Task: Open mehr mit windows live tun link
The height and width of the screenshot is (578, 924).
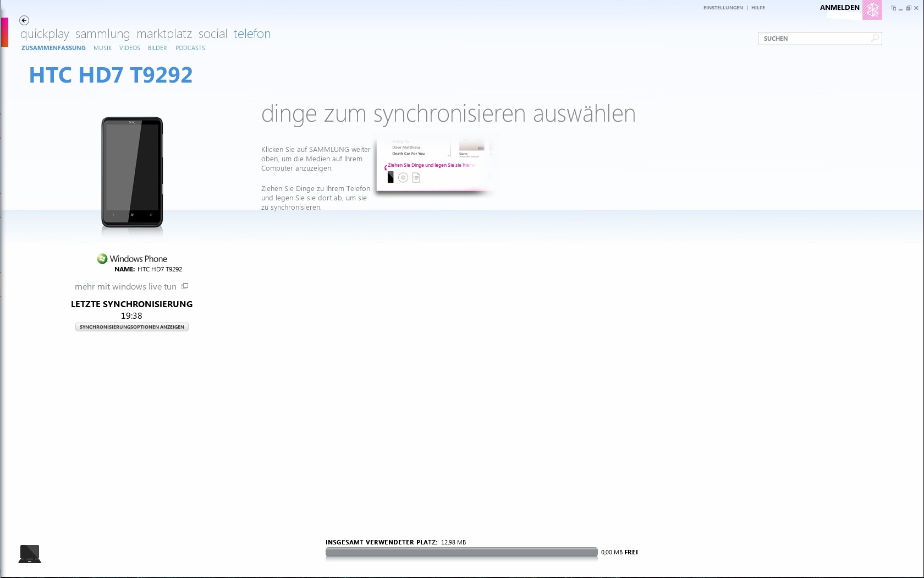Action: (x=125, y=287)
